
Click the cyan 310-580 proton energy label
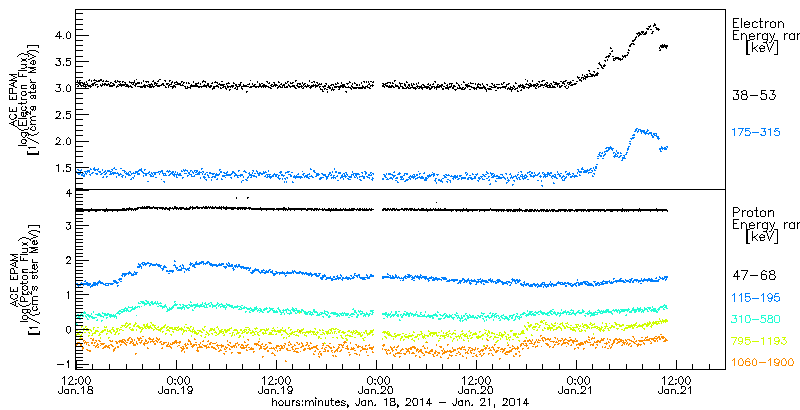pyautogui.click(x=756, y=319)
